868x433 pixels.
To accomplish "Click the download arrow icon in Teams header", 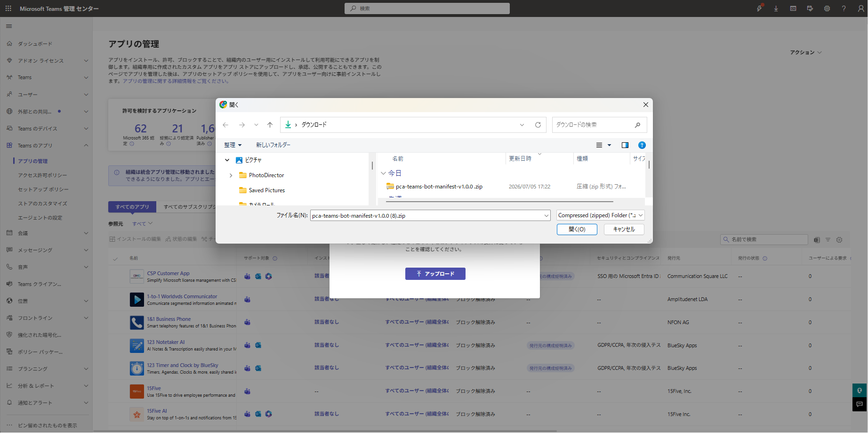I will (776, 8).
